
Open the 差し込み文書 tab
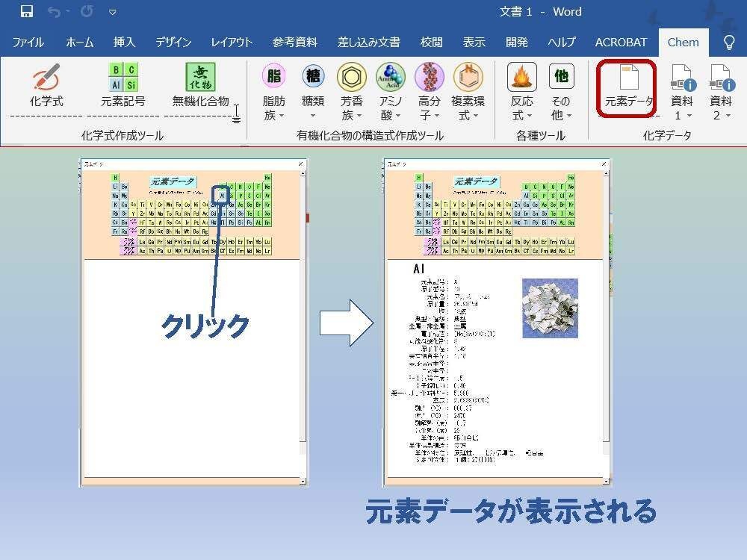point(369,43)
